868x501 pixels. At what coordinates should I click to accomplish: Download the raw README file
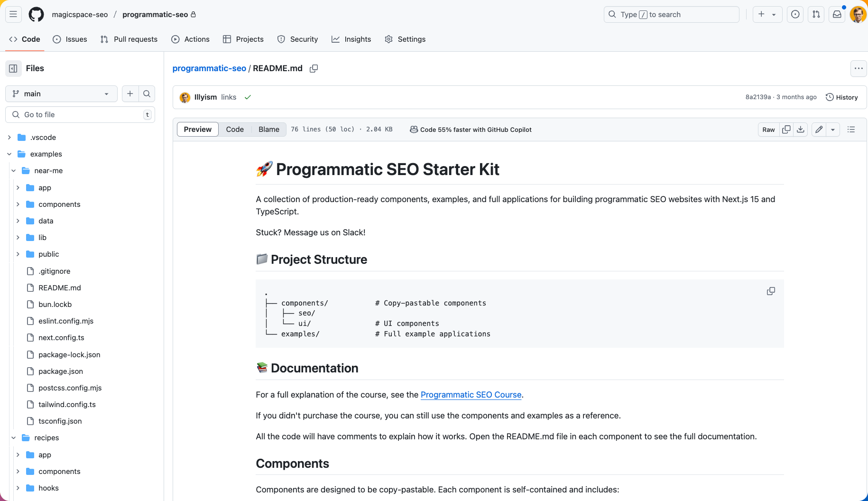(801, 130)
